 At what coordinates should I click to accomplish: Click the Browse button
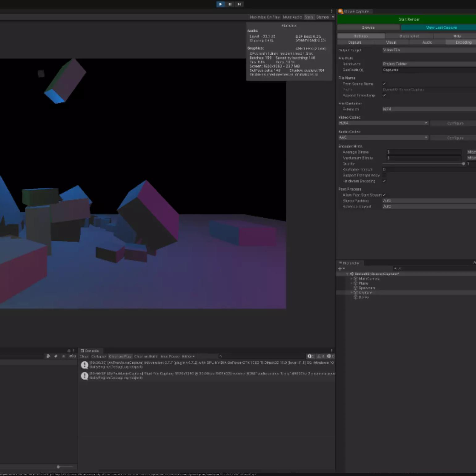point(368,27)
